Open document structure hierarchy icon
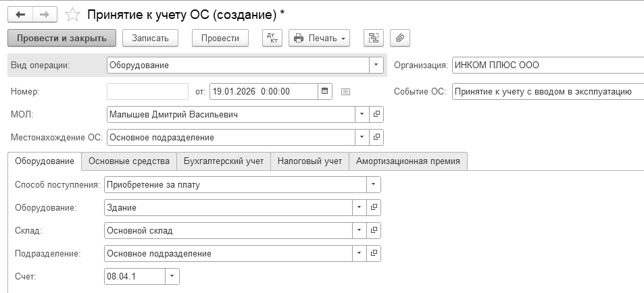 (x=373, y=38)
